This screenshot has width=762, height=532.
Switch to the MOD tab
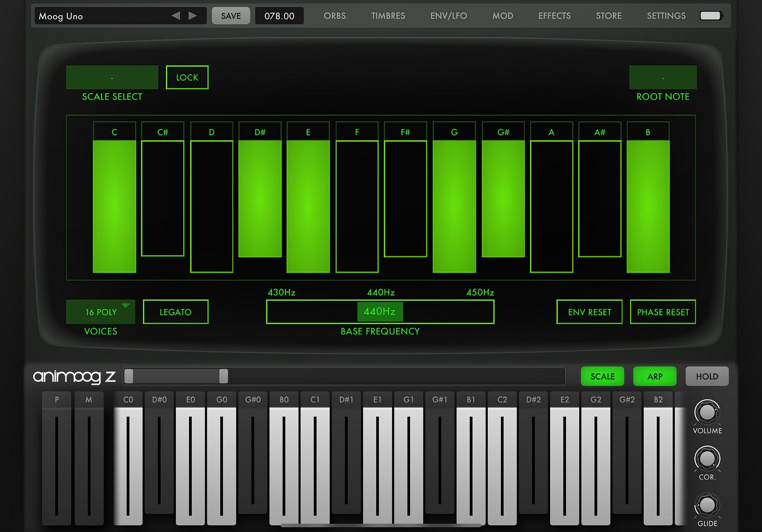tap(503, 16)
